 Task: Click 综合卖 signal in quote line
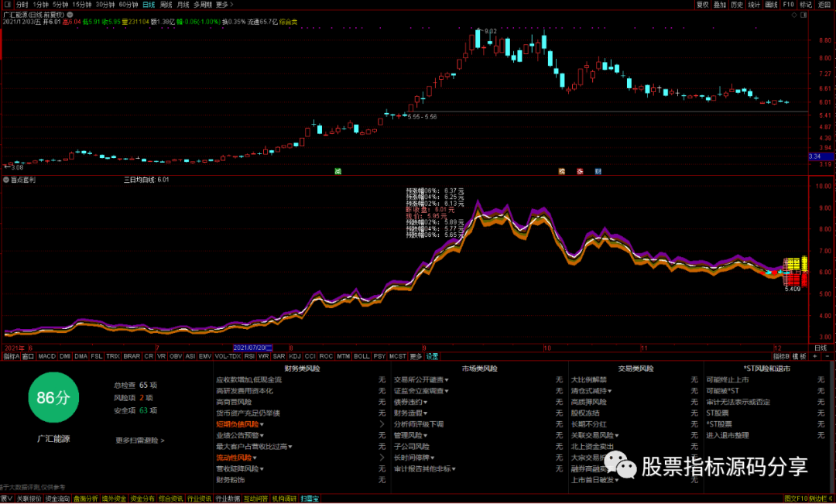tap(289, 22)
